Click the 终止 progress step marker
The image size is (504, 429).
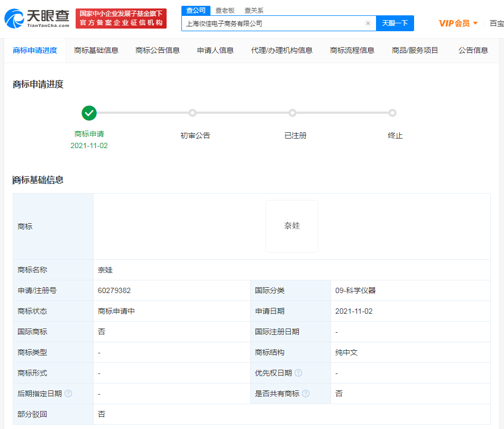[392, 113]
